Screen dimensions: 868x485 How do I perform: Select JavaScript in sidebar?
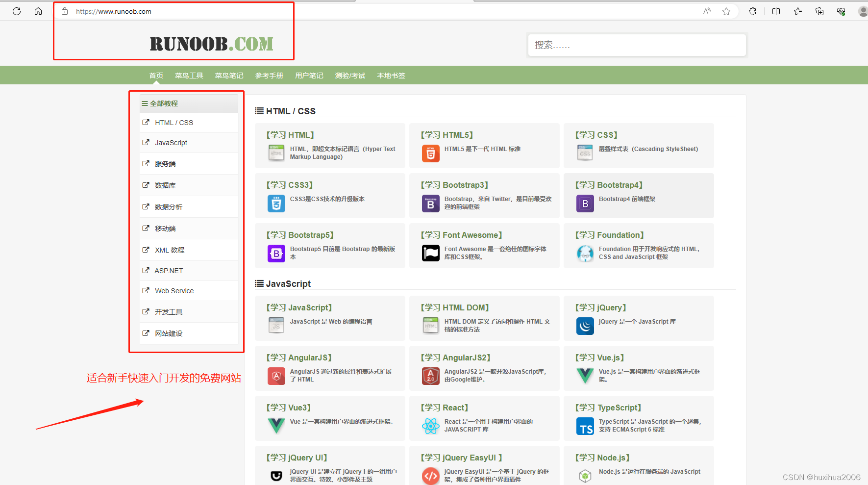(x=189, y=143)
